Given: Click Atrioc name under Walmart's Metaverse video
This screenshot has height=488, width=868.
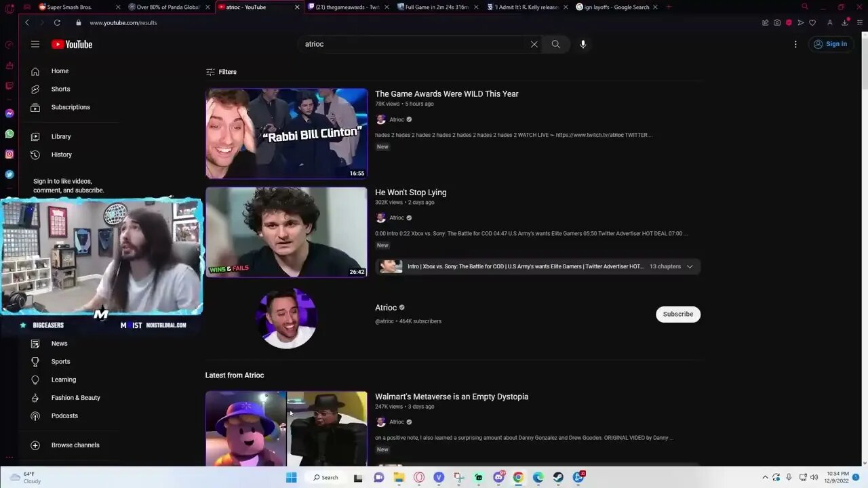Looking at the screenshot, I should 396,422.
